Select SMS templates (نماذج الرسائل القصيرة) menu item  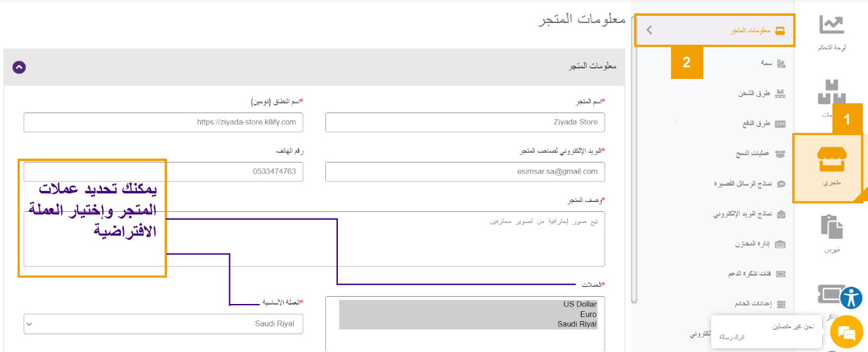(x=743, y=184)
